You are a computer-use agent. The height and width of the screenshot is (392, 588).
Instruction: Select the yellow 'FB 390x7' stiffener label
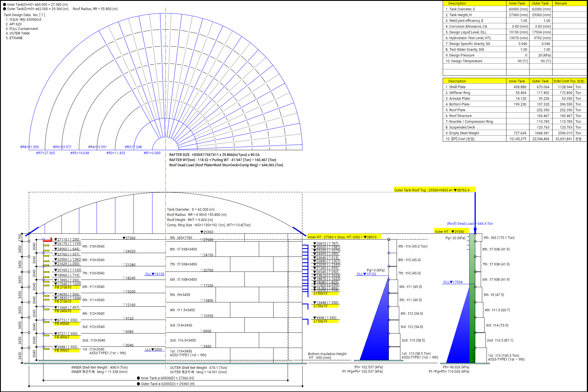point(66,350)
